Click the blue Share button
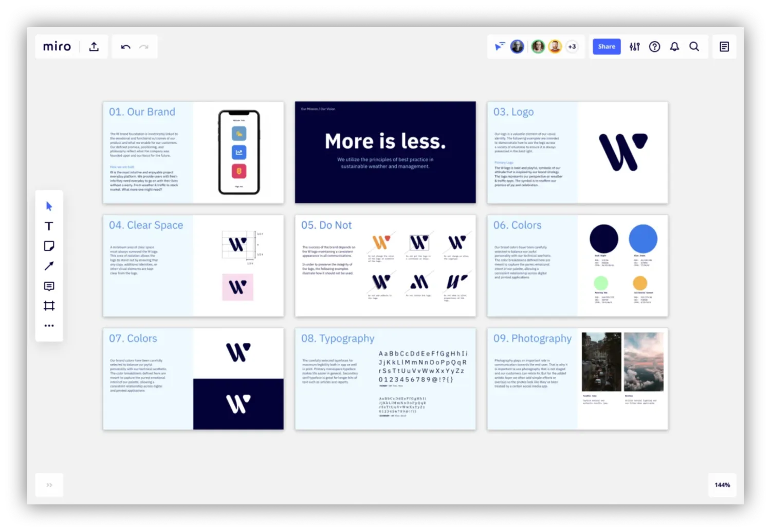The image size is (771, 532). pyautogui.click(x=607, y=47)
